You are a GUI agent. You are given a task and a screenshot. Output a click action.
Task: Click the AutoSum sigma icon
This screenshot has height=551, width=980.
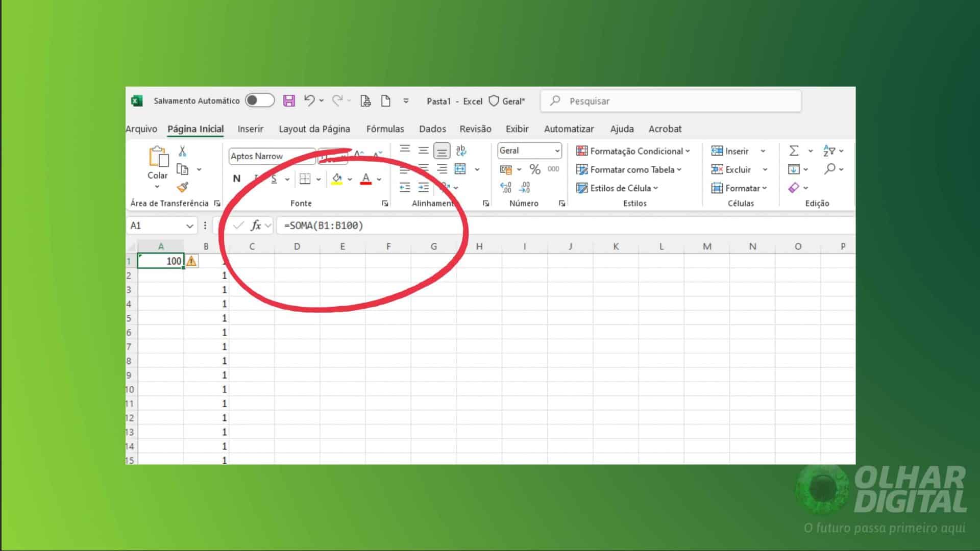click(x=793, y=151)
